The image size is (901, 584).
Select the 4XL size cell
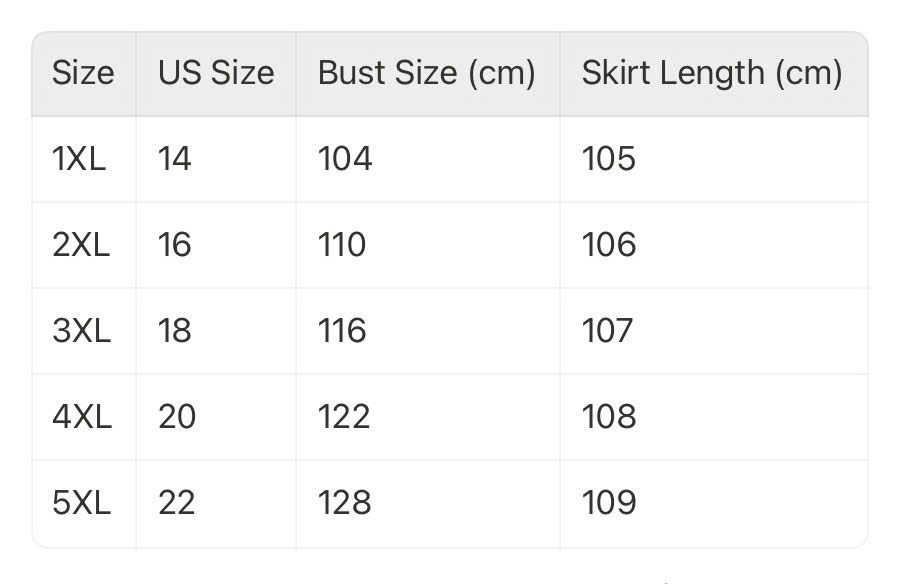pos(82,417)
